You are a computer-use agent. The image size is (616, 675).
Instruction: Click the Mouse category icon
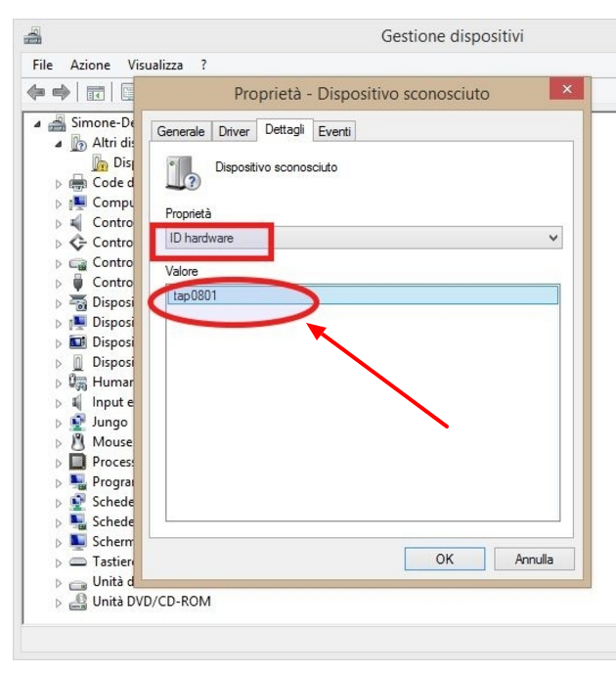[78, 442]
